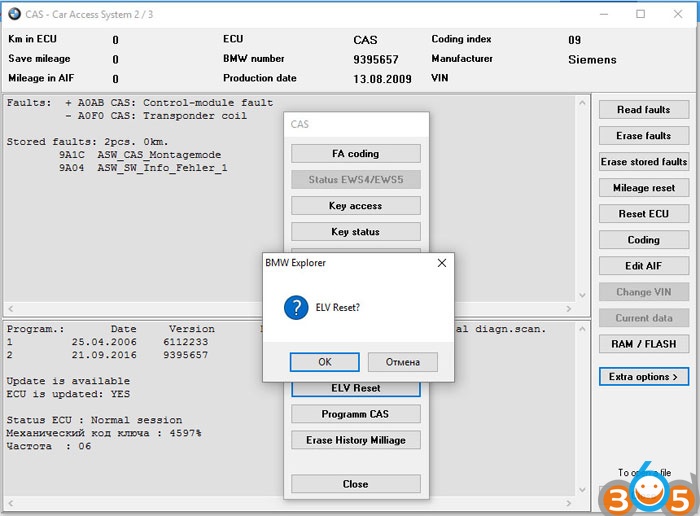
Task: Cancel the dialog with Отмена button
Action: pyautogui.click(x=403, y=362)
